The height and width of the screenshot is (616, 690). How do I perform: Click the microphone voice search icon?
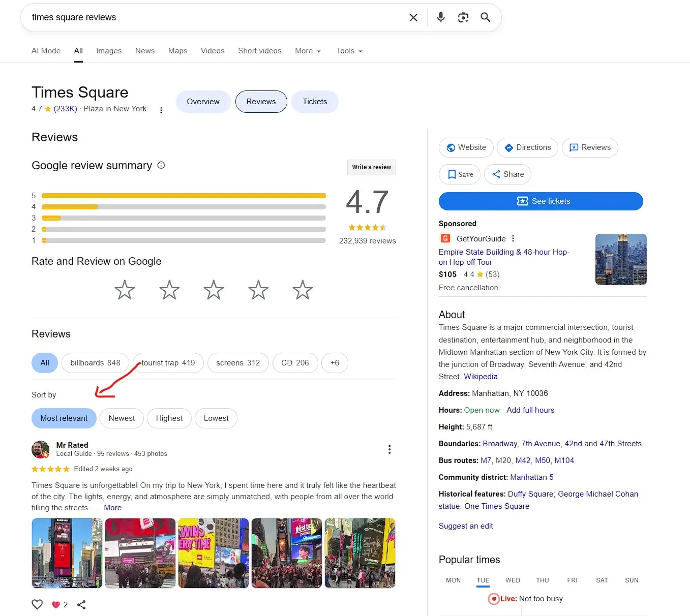pyautogui.click(x=440, y=17)
